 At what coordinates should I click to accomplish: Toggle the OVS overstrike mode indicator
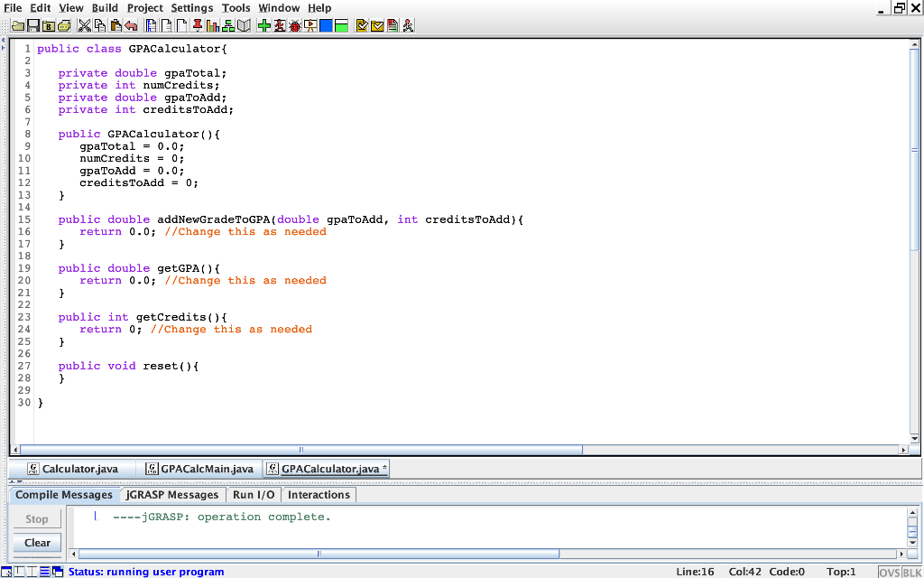(x=889, y=572)
